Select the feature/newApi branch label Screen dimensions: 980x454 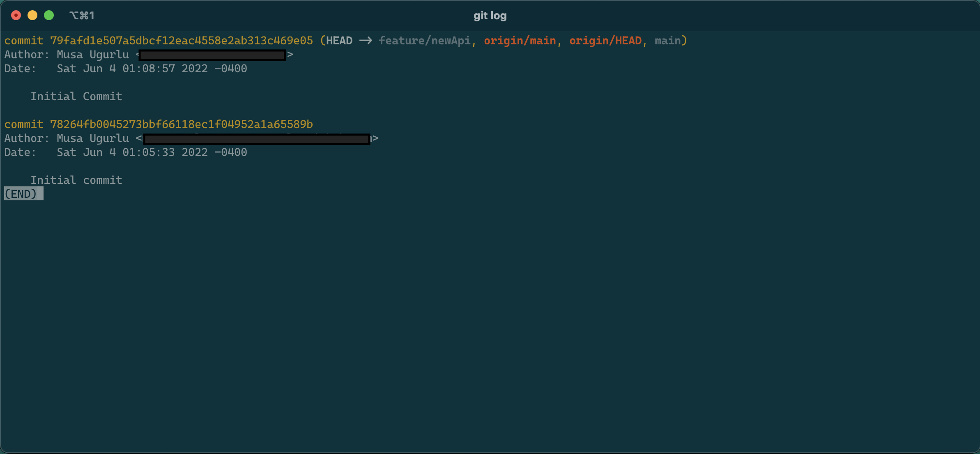[x=425, y=41]
